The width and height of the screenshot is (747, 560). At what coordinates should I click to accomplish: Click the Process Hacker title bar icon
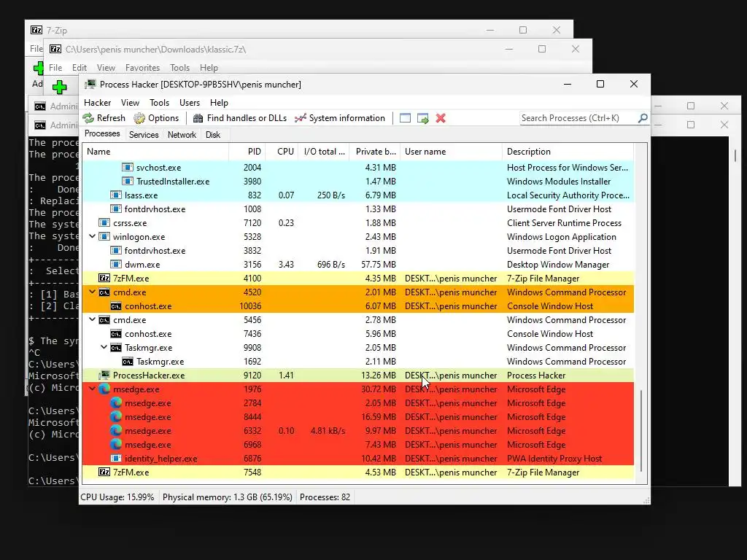click(90, 85)
